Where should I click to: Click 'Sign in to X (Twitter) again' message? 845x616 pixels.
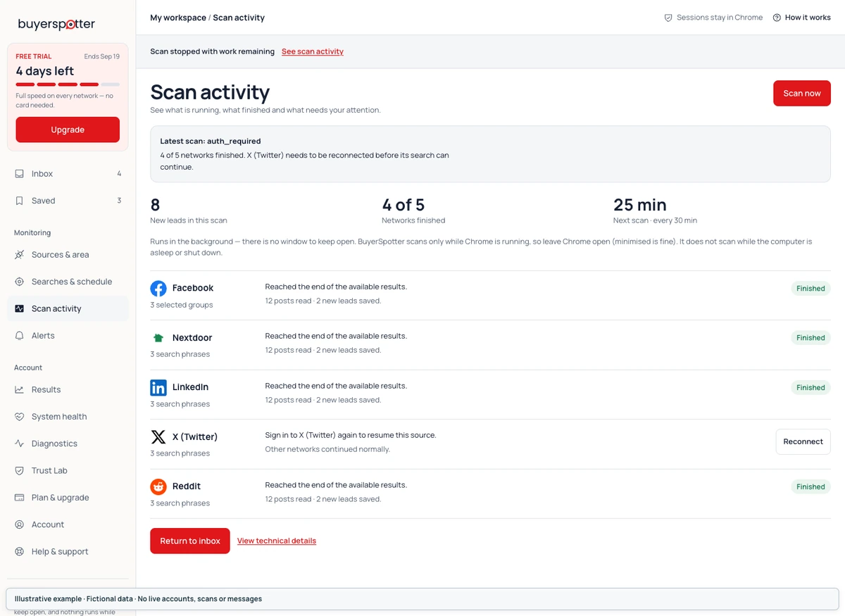coord(351,435)
